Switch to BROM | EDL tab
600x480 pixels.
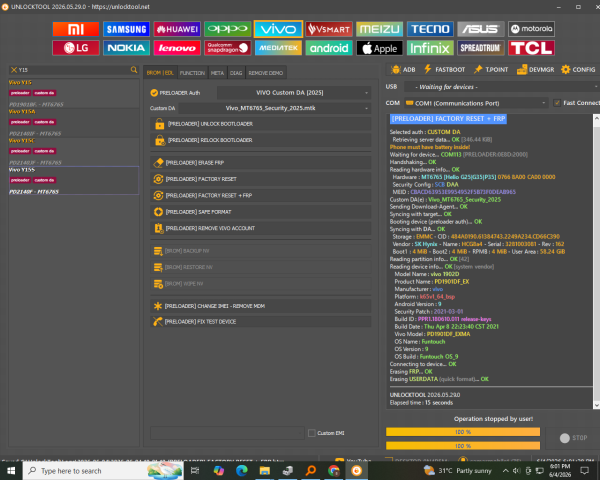coord(160,73)
